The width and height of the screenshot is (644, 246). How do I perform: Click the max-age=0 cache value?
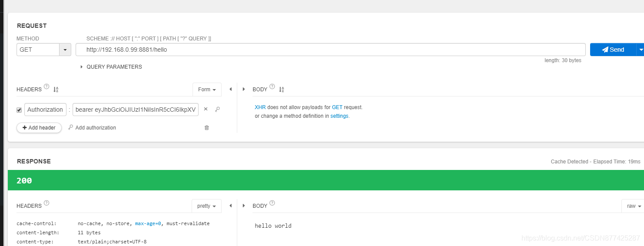[148, 223]
